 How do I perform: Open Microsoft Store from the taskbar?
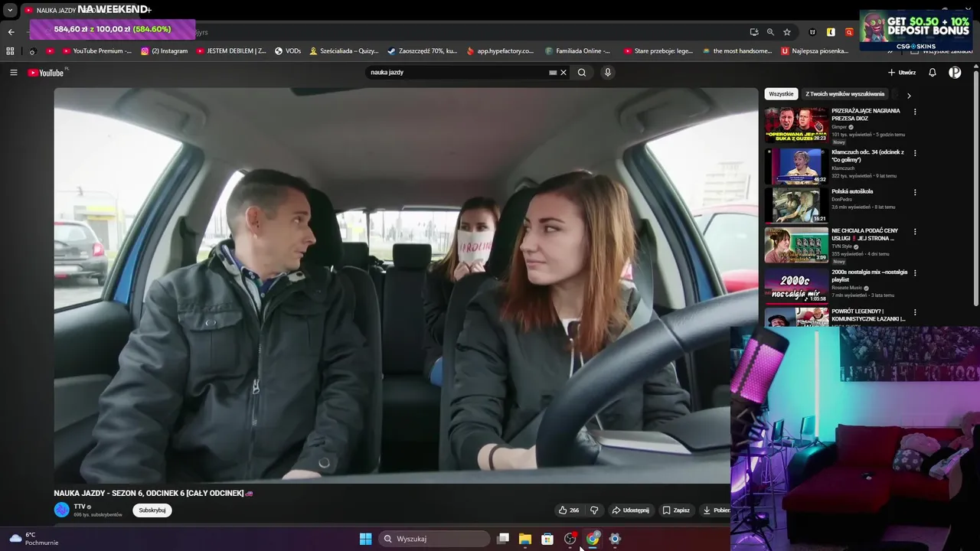coord(547,539)
